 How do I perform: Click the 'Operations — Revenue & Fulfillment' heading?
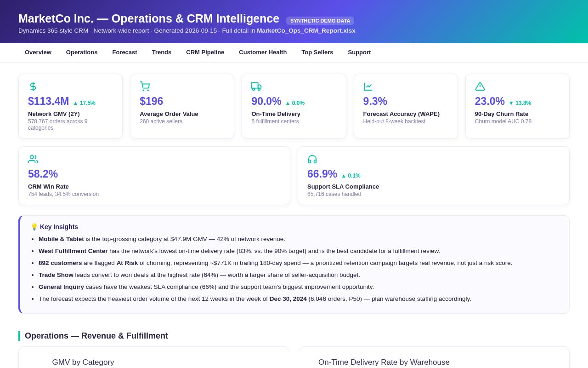96,336
